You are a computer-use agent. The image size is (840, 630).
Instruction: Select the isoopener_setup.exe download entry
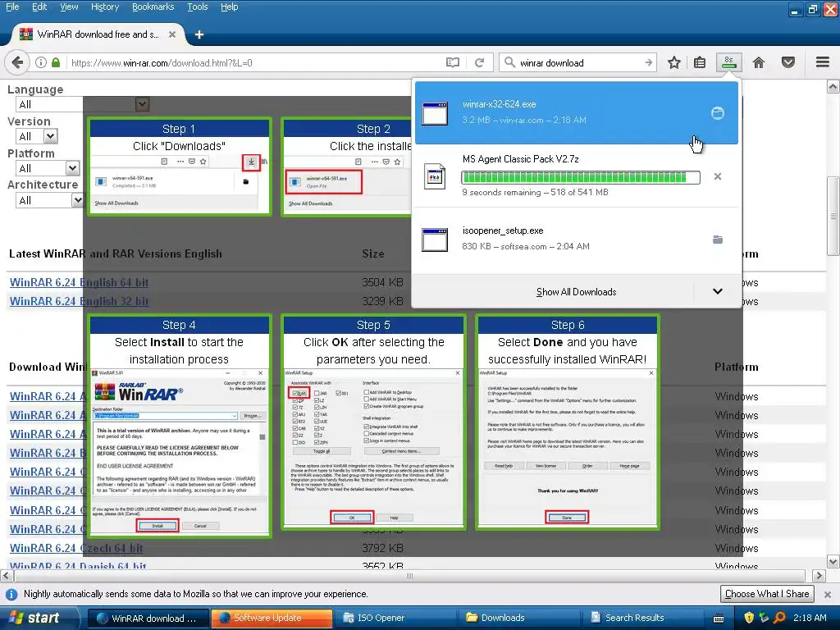tap(577, 240)
